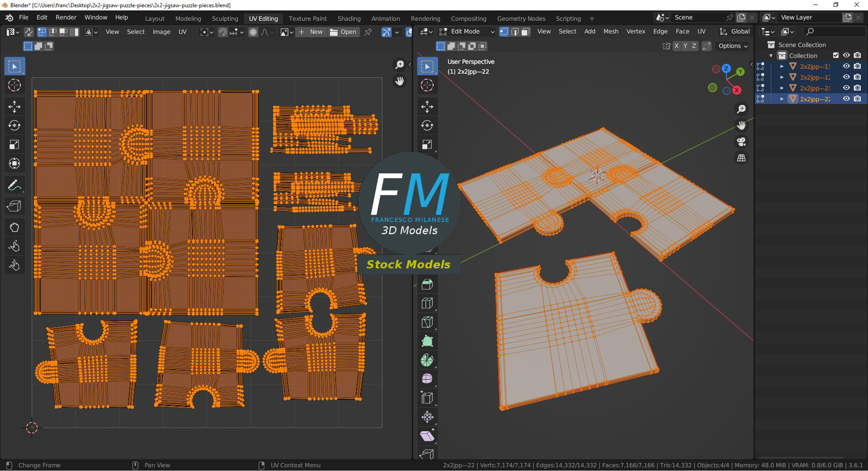The image size is (868, 471).
Task: Click the Open image button
Action: point(344,32)
